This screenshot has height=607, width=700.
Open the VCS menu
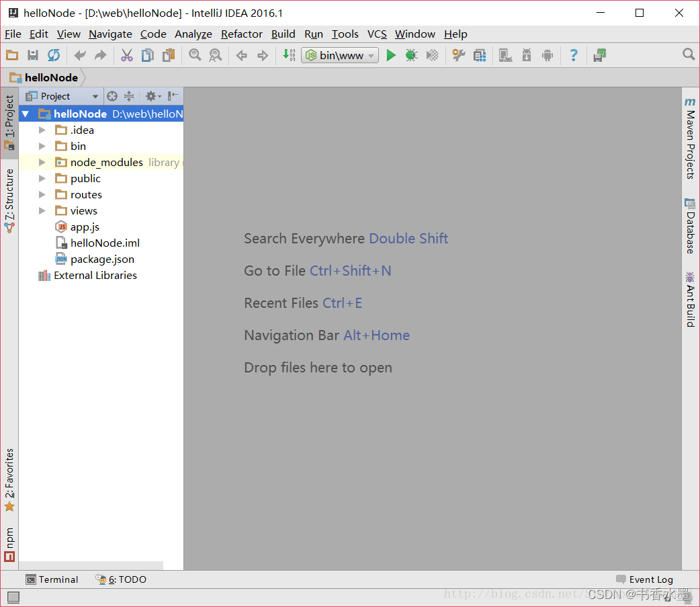click(377, 34)
